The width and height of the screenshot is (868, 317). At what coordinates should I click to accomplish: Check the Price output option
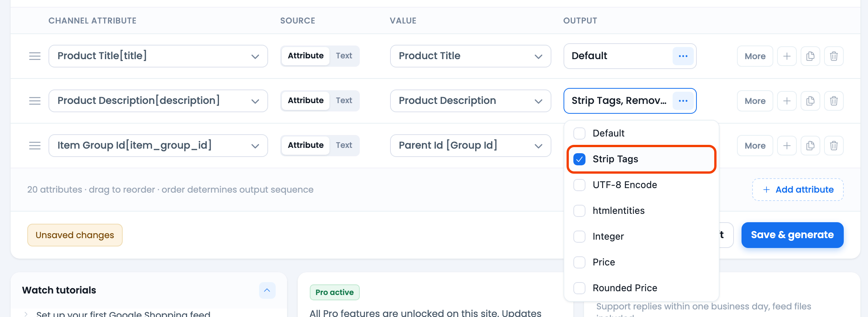pos(579,262)
